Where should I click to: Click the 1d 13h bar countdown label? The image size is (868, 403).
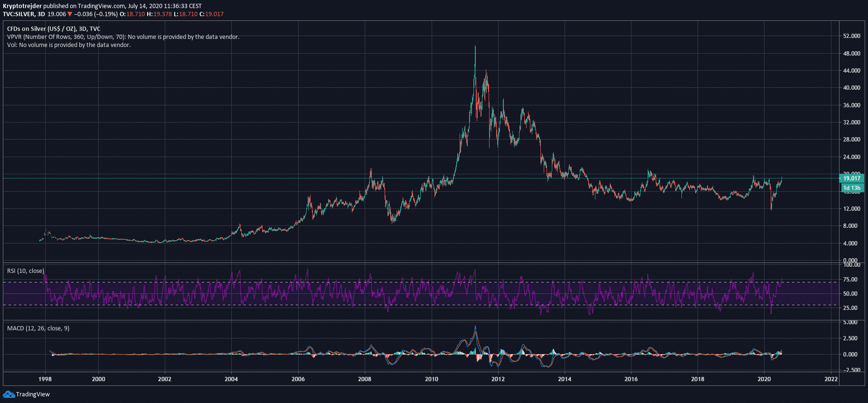tap(851, 188)
